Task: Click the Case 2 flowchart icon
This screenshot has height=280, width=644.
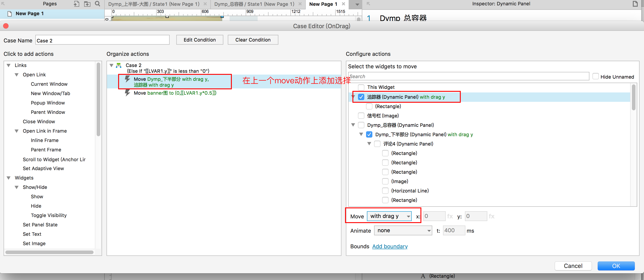Action: [119, 65]
